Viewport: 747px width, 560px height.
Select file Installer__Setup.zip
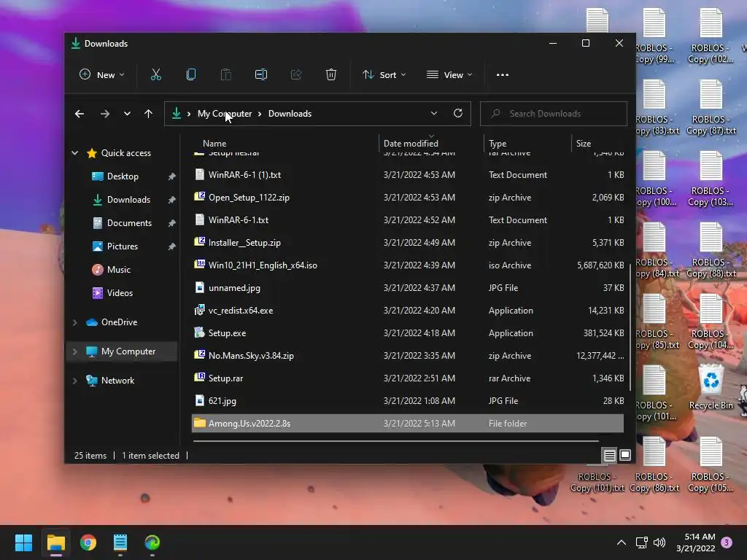[x=408, y=242]
